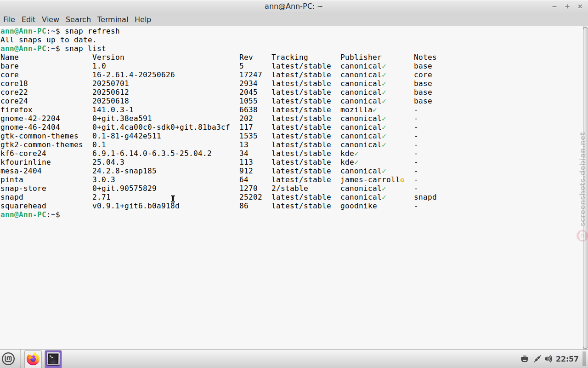Open the Edit menu

pyautogui.click(x=28, y=19)
